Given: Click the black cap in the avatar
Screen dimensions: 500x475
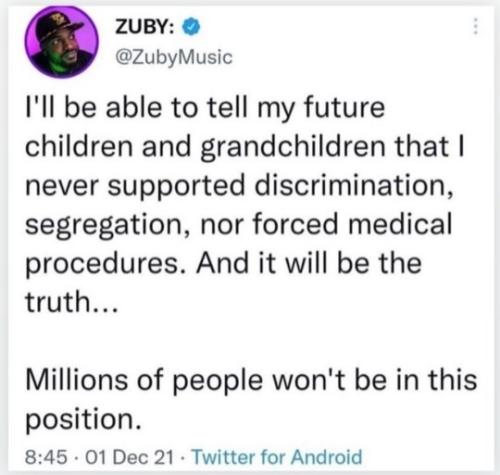Looking at the screenshot, I should click(59, 26).
